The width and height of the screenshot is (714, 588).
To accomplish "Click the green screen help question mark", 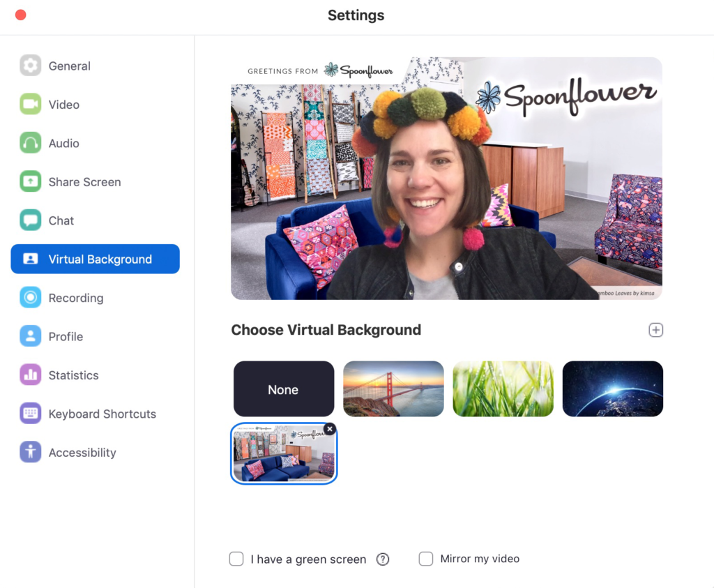I will coord(383,559).
